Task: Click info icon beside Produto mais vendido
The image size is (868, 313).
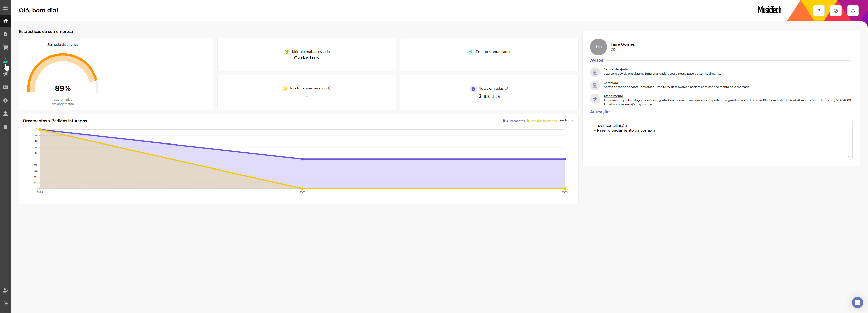Action: 330,88
